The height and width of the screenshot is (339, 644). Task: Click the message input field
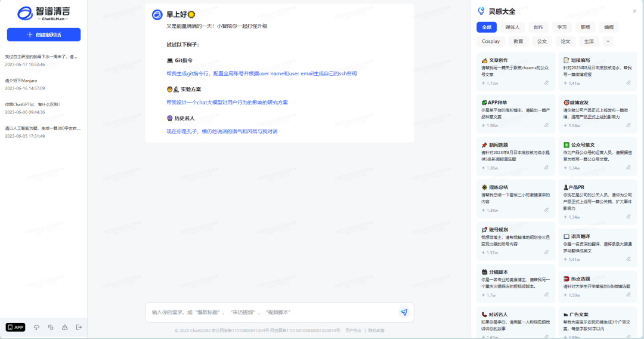(271, 312)
